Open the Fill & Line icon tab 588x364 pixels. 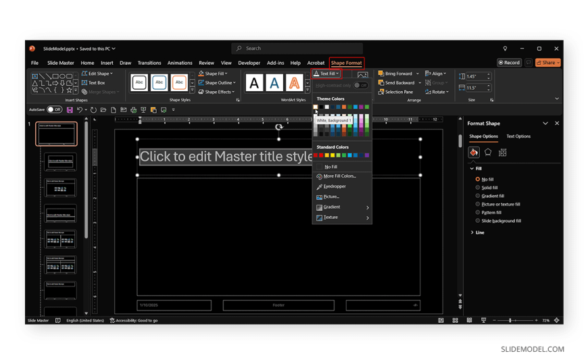(x=474, y=153)
